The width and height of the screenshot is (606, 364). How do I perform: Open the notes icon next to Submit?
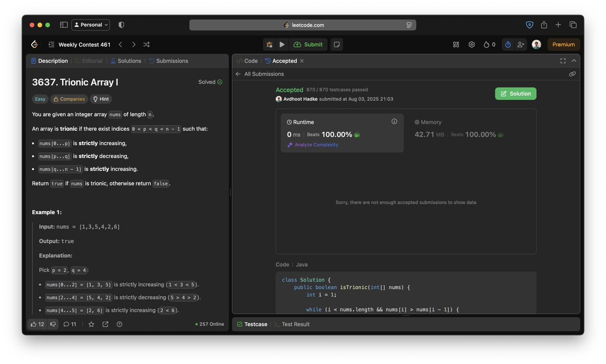(337, 44)
